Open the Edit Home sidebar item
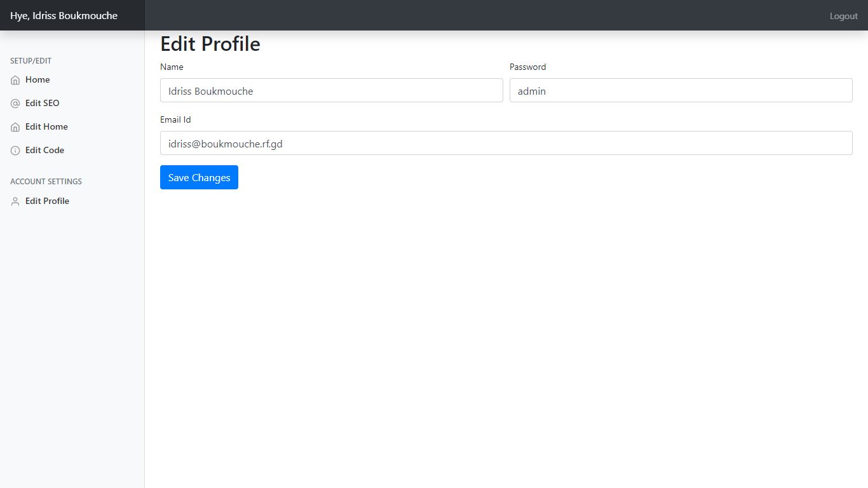 [x=46, y=126]
